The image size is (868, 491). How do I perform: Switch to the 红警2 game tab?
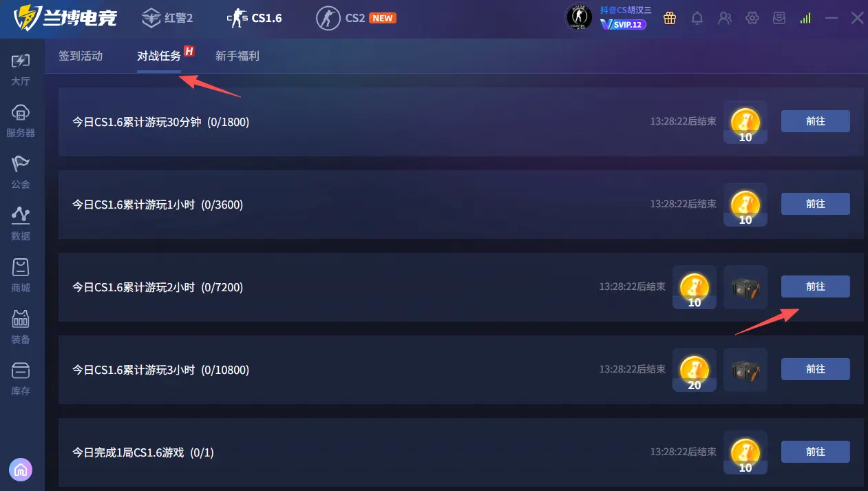pyautogui.click(x=167, y=18)
